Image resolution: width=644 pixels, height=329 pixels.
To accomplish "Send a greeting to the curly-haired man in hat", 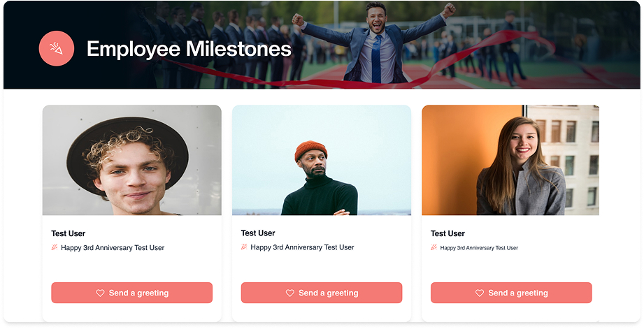I will coord(132,293).
